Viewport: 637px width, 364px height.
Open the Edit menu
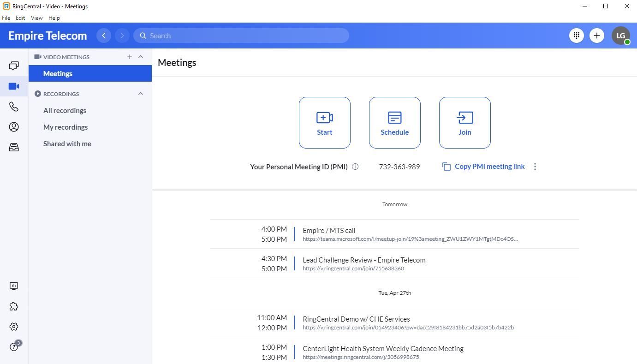click(20, 18)
